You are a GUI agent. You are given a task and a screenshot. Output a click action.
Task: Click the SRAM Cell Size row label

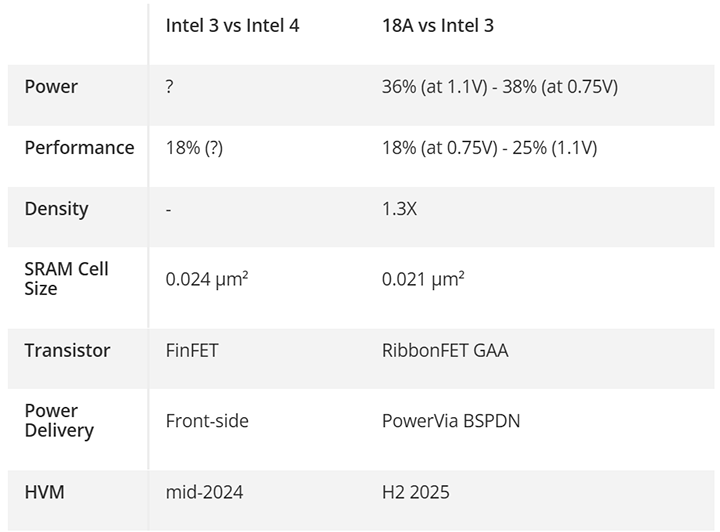(66, 279)
